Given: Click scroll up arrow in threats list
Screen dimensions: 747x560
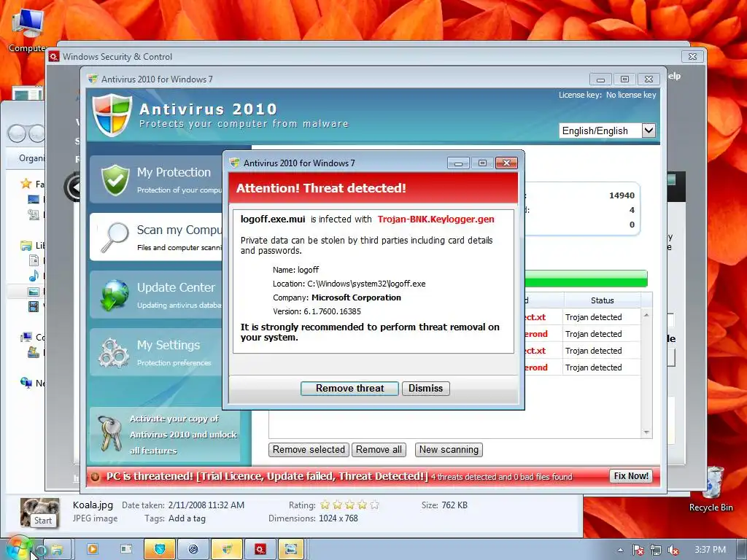Looking at the screenshot, I should click(x=646, y=315).
